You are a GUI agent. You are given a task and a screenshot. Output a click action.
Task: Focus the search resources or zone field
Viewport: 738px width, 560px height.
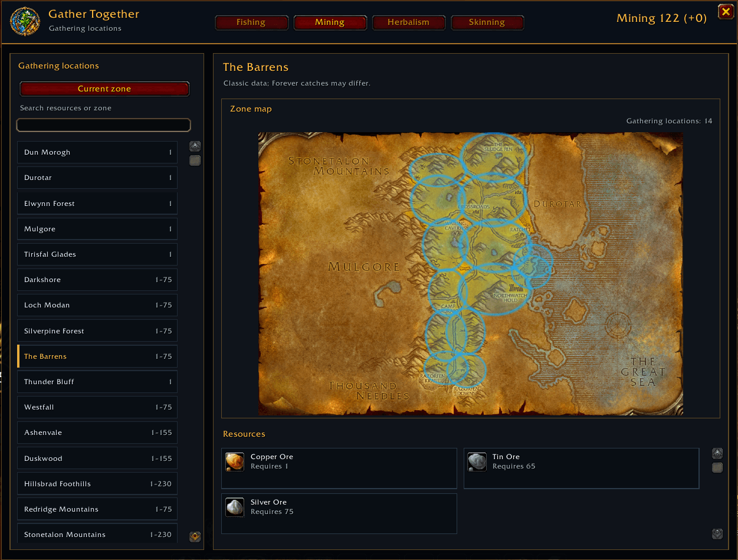(x=104, y=125)
